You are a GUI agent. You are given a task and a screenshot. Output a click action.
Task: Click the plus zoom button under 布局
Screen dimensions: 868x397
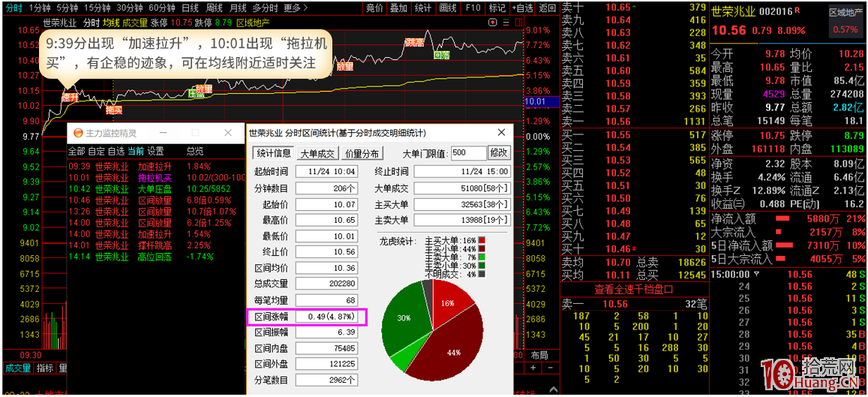coord(533,368)
